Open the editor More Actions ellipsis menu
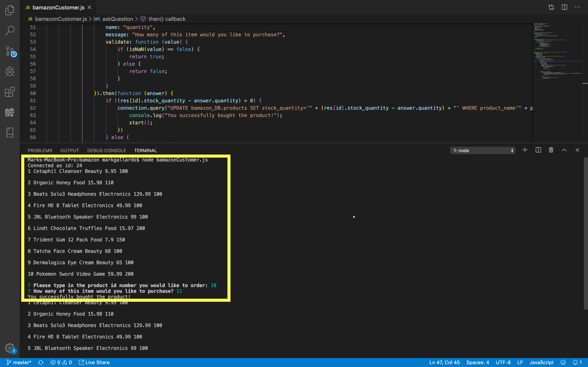588x367 pixels. pyautogui.click(x=577, y=7)
